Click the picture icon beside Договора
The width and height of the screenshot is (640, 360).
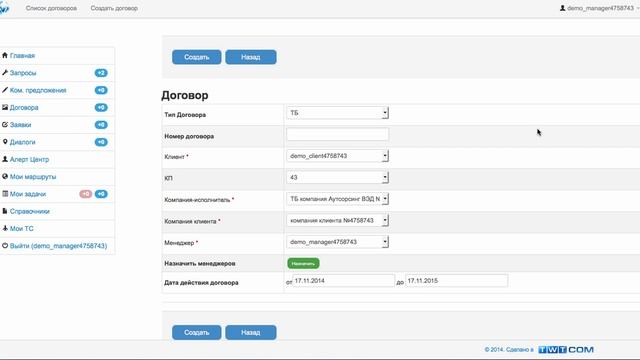[x=5, y=107]
